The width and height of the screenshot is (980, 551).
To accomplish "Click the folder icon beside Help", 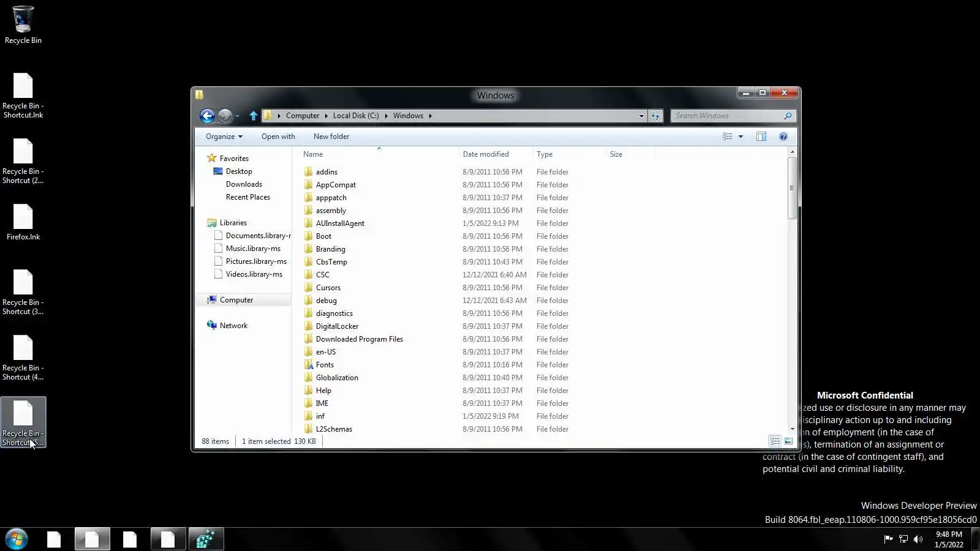I will coord(308,390).
